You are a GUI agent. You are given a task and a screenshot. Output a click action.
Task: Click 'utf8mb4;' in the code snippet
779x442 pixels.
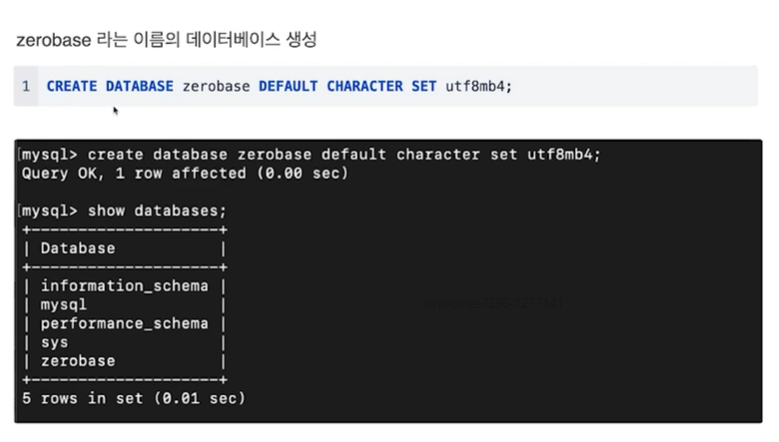click(478, 86)
